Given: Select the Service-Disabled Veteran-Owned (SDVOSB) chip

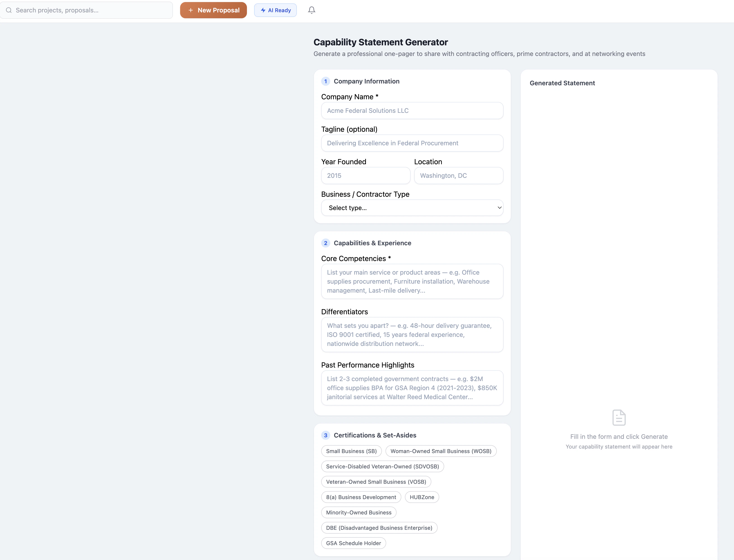Looking at the screenshot, I should pyautogui.click(x=382, y=466).
